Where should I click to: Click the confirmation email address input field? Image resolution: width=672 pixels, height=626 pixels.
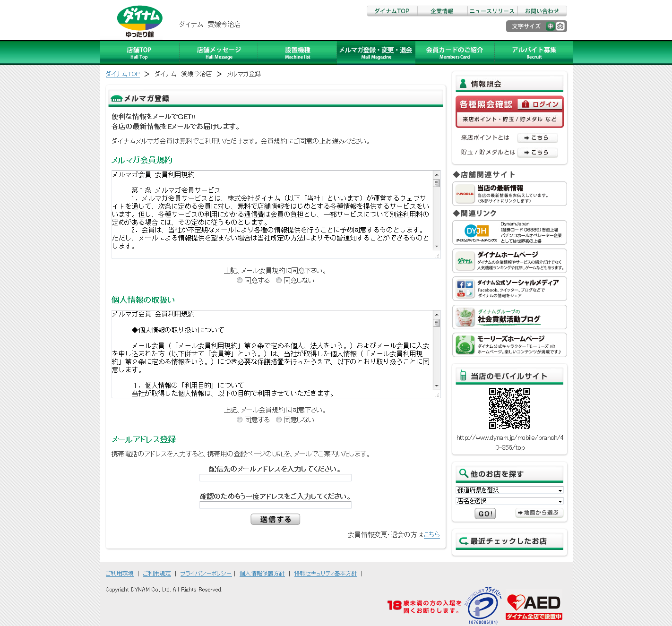[276, 505]
